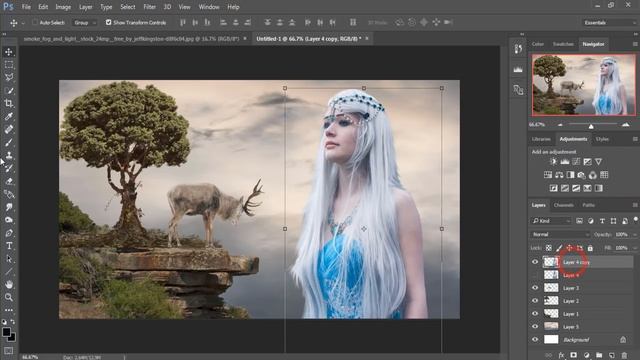Show the hidden Layer 4
This screenshot has height=360, width=640.
point(535,275)
